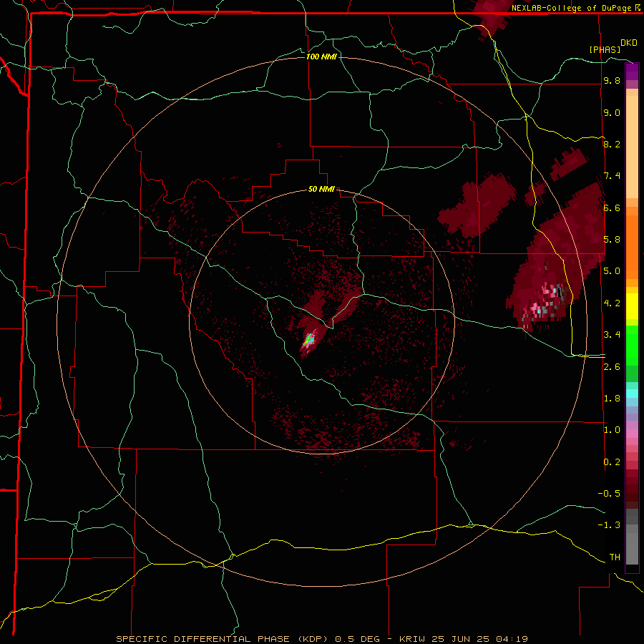This screenshot has width=644, height=644.
Task: Click the [PHAS] units label
Action: (605, 49)
